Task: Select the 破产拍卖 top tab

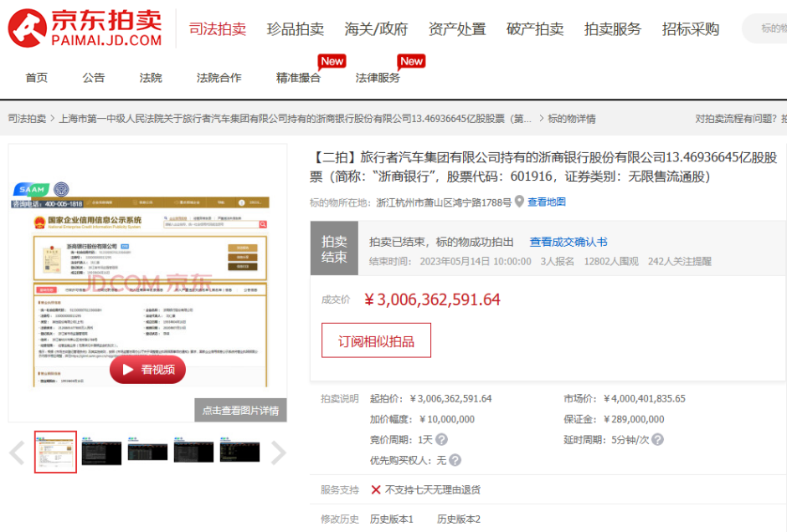Action: coord(534,29)
